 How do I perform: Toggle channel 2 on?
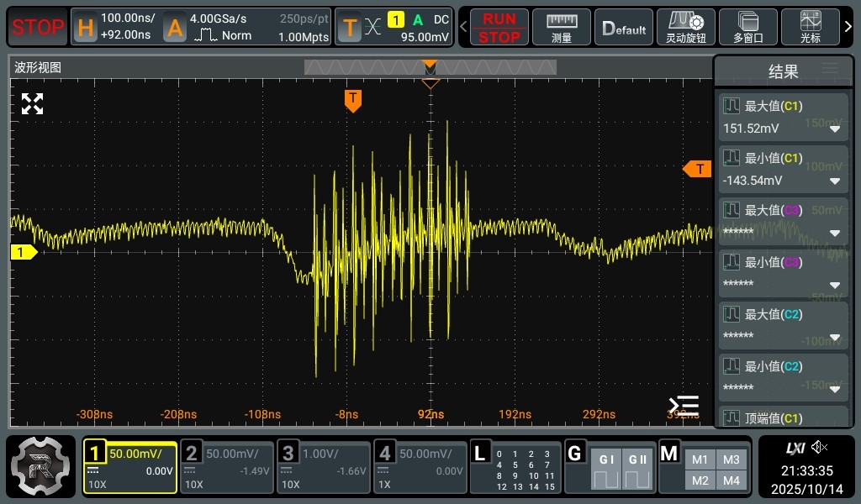click(x=227, y=466)
